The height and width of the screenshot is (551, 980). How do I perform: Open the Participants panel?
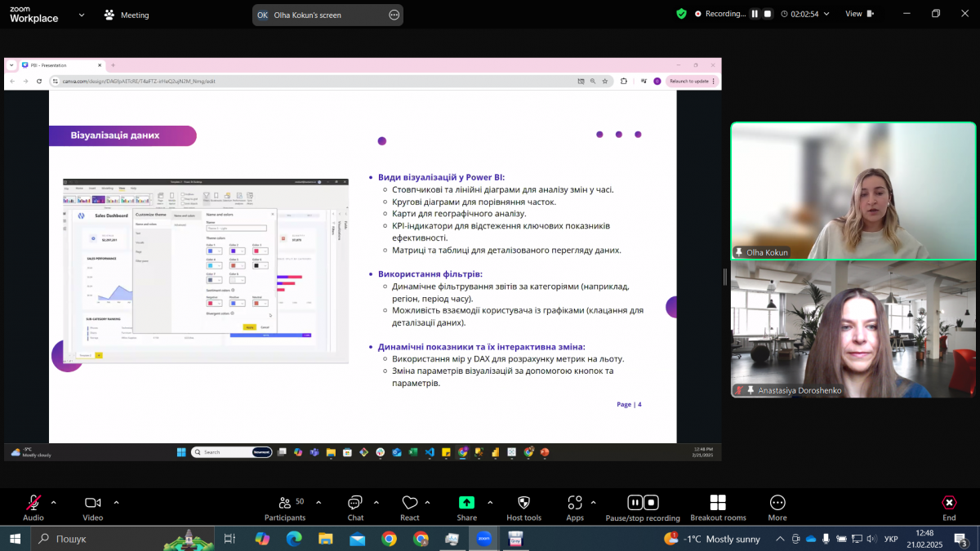(285, 503)
